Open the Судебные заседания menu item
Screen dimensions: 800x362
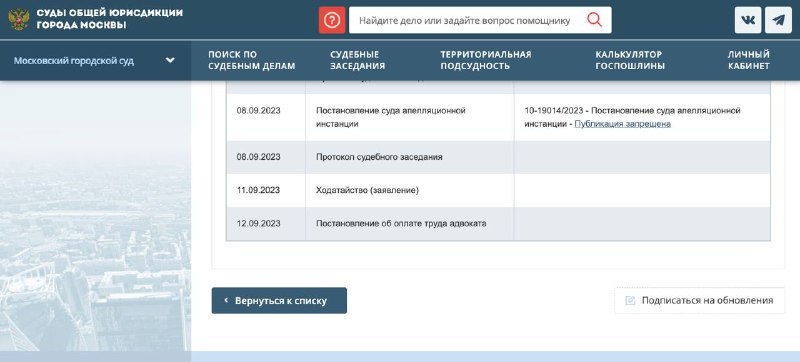pos(357,60)
